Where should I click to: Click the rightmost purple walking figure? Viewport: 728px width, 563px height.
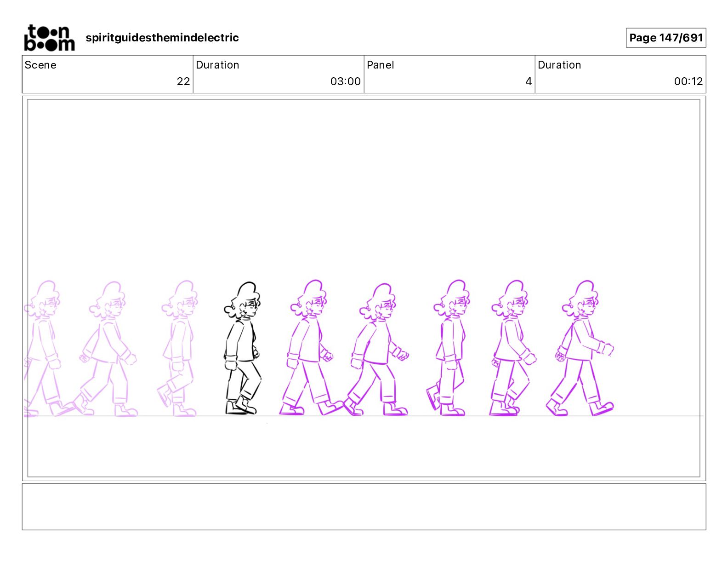(580, 348)
